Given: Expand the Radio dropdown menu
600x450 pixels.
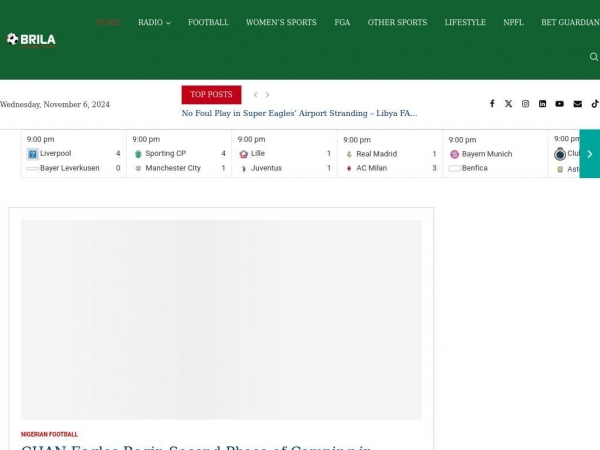Looking at the screenshot, I should (x=154, y=23).
